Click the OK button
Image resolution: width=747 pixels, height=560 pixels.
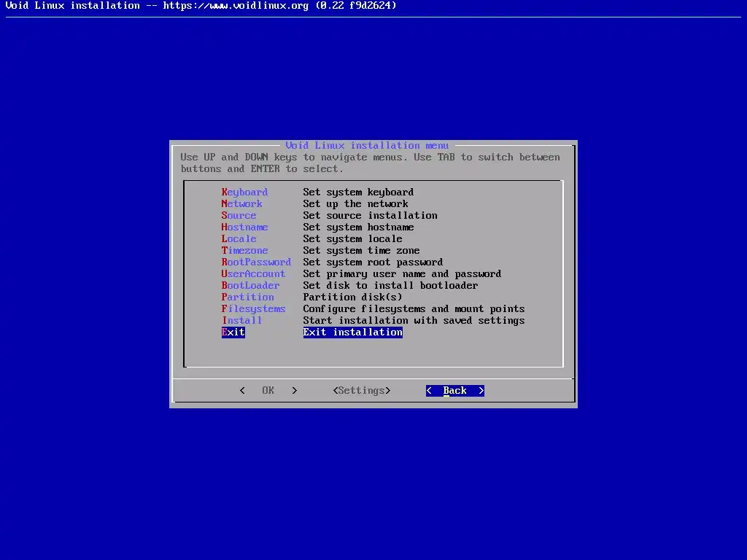[268, 391]
